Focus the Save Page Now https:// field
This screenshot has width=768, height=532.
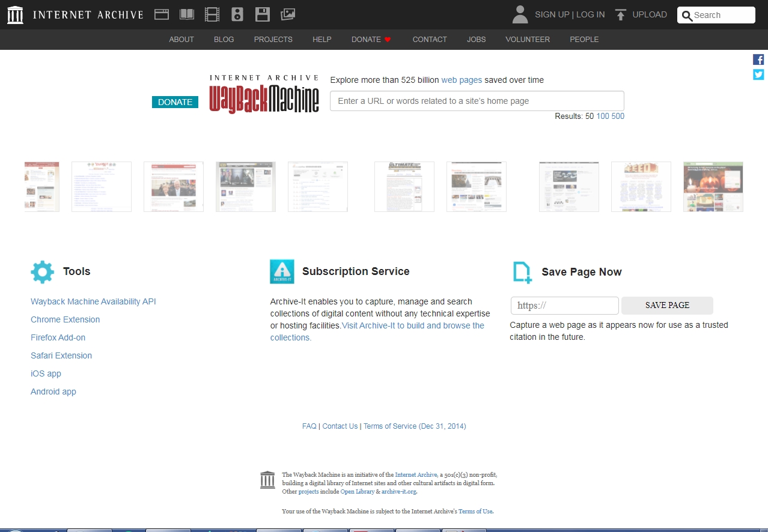pyautogui.click(x=565, y=306)
